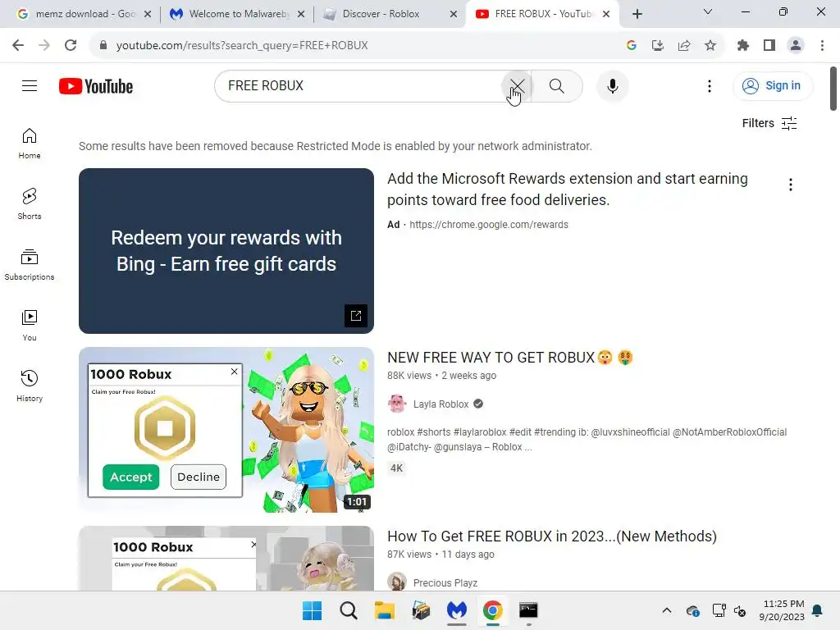Click the site lock icon in address bar
840x630 pixels.
[x=103, y=45]
